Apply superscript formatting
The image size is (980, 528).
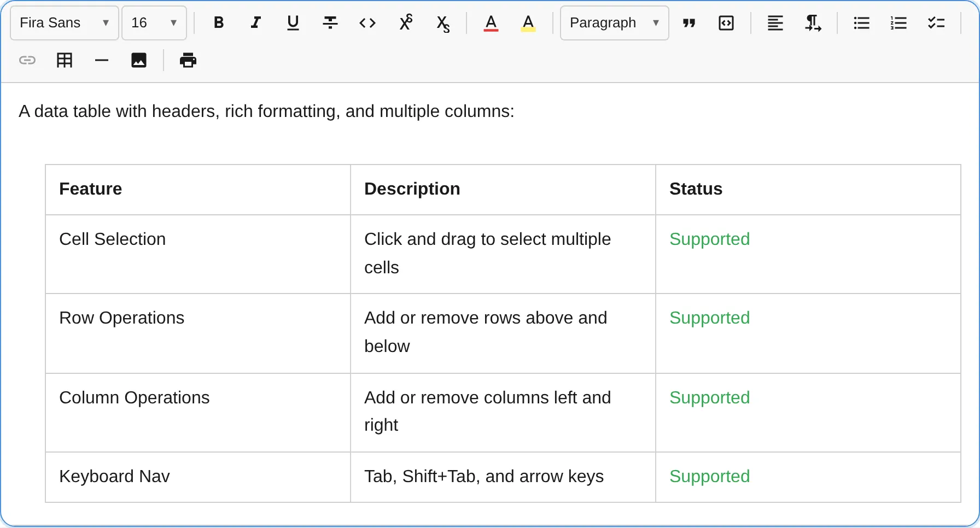[406, 23]
